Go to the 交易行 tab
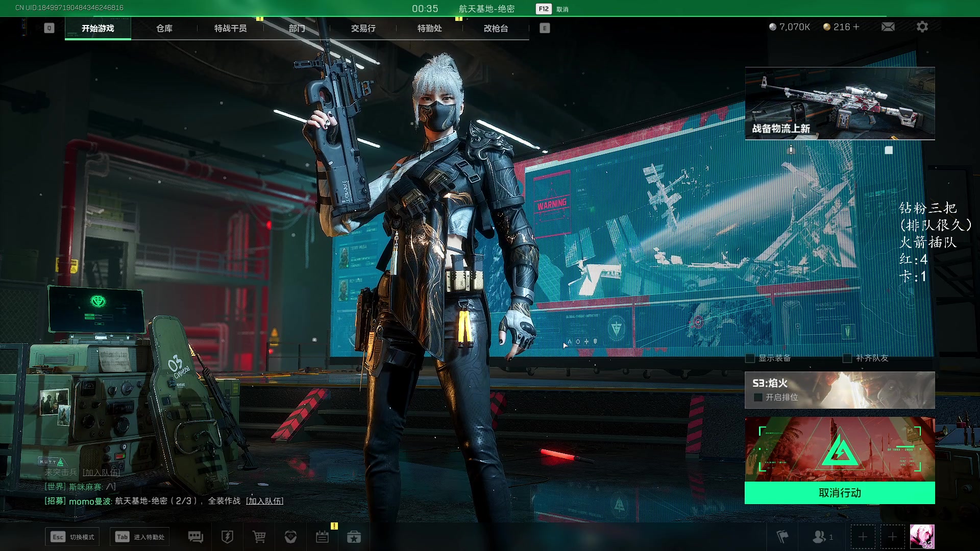 tap(363, 28)
